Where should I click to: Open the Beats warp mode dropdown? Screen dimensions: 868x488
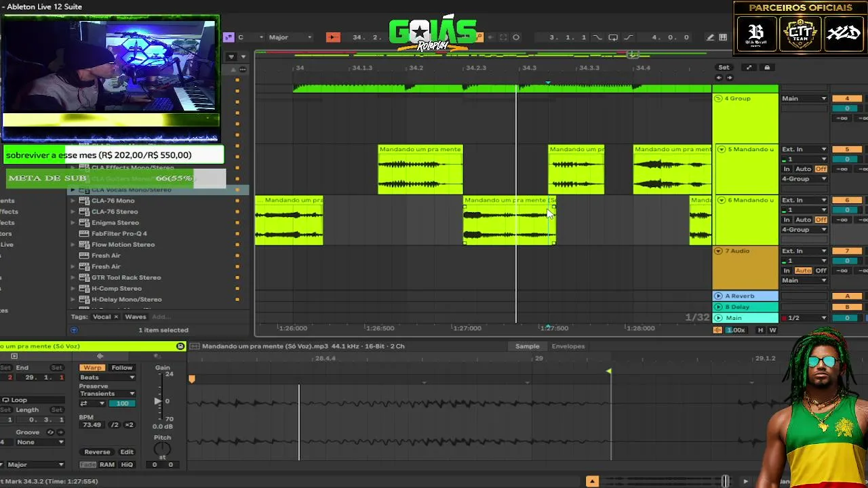coord(107,378)
